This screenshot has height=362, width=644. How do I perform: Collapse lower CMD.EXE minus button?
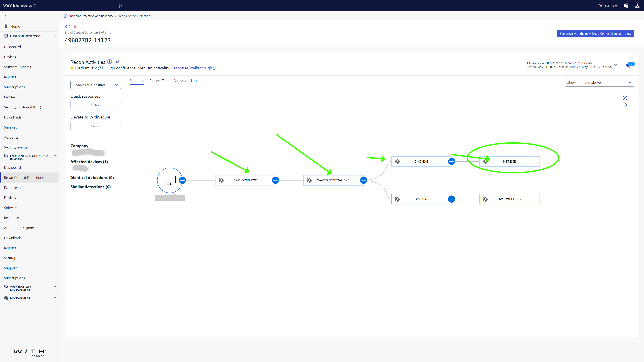(451, 199)
